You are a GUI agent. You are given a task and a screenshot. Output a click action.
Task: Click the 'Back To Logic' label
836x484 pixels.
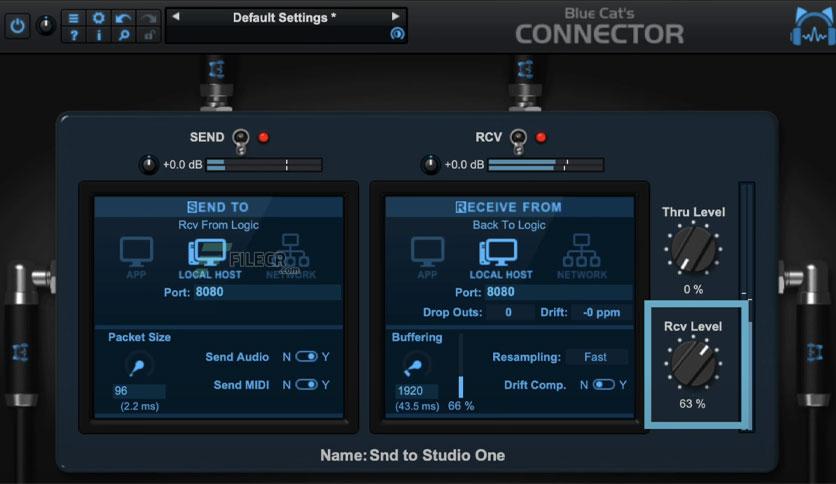click(509, 225)
